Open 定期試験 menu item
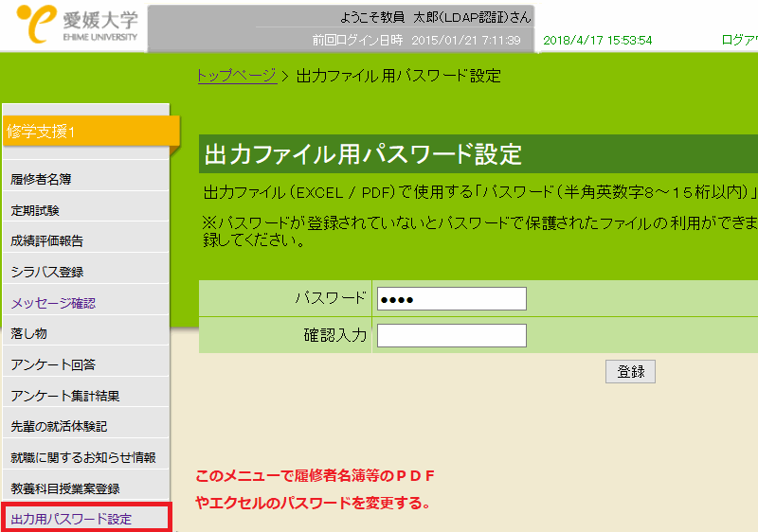Image resolution: width=758 pixels, height=532 pixels. coord(35,210)
